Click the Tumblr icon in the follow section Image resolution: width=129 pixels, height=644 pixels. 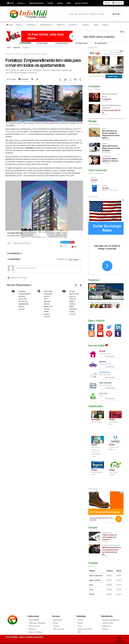pos(118,333)
